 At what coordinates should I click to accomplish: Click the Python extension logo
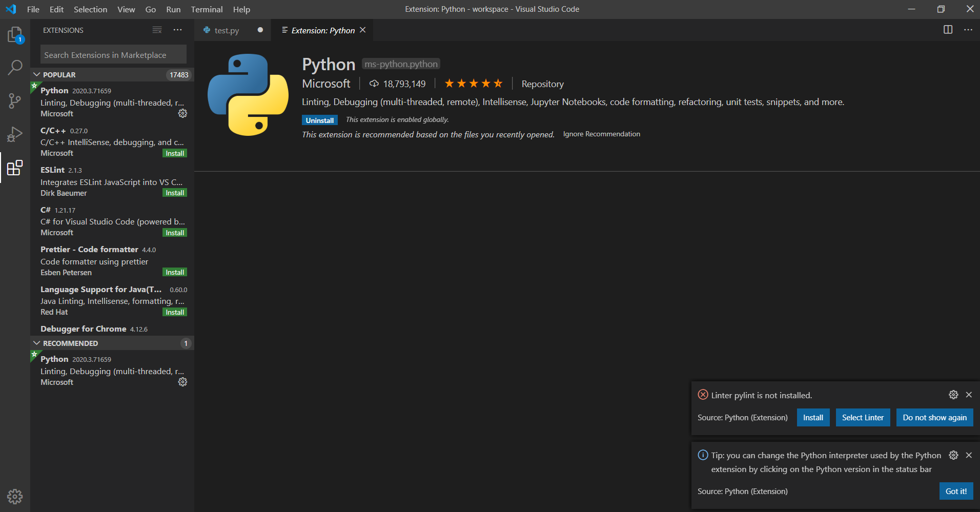point(248,95)
